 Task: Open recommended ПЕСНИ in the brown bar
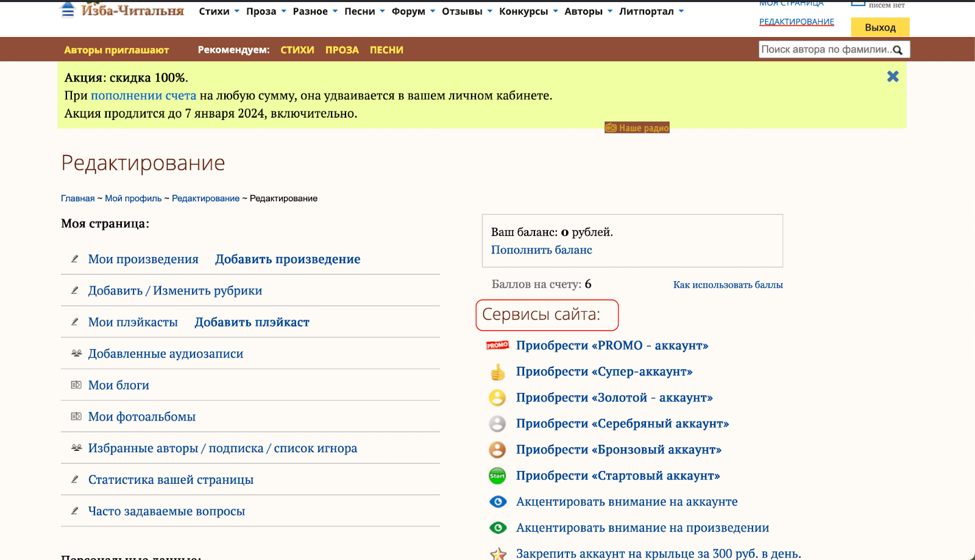click(386, 50)
